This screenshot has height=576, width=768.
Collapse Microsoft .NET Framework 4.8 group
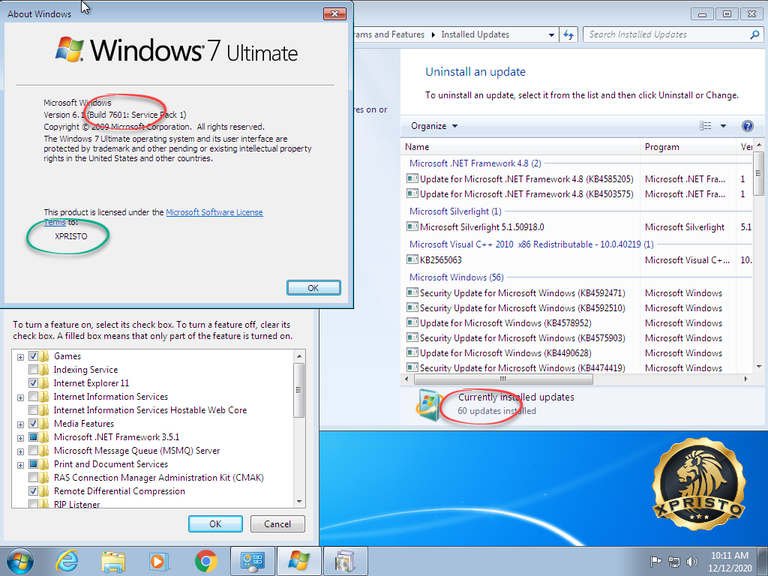[475, 163]
